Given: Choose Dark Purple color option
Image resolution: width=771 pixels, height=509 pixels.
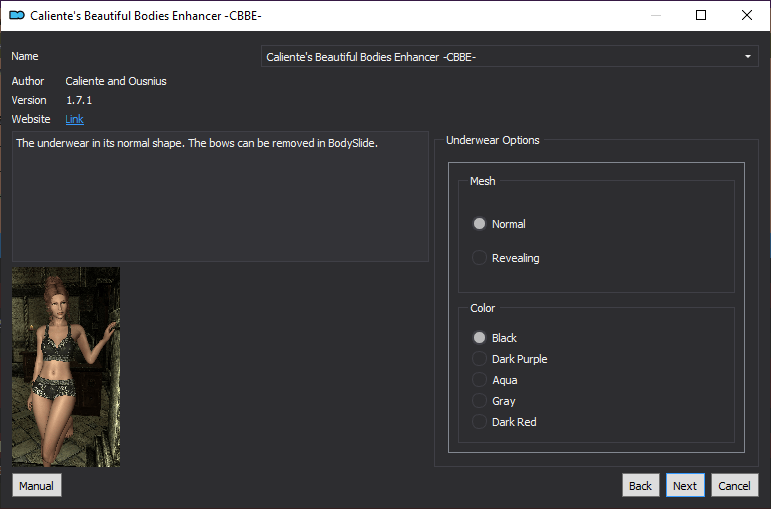Looking at the screenshot, I should click(479, 359).
